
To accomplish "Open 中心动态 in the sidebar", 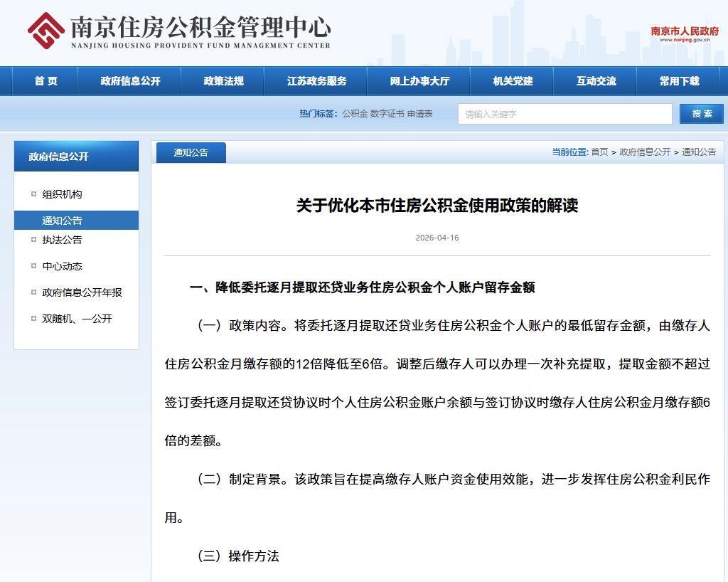I will pyautogui.click(x=63, y=266).
